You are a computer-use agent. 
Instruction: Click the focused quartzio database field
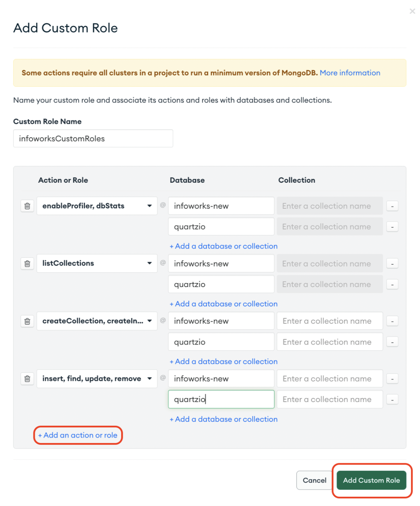(221, 399)
